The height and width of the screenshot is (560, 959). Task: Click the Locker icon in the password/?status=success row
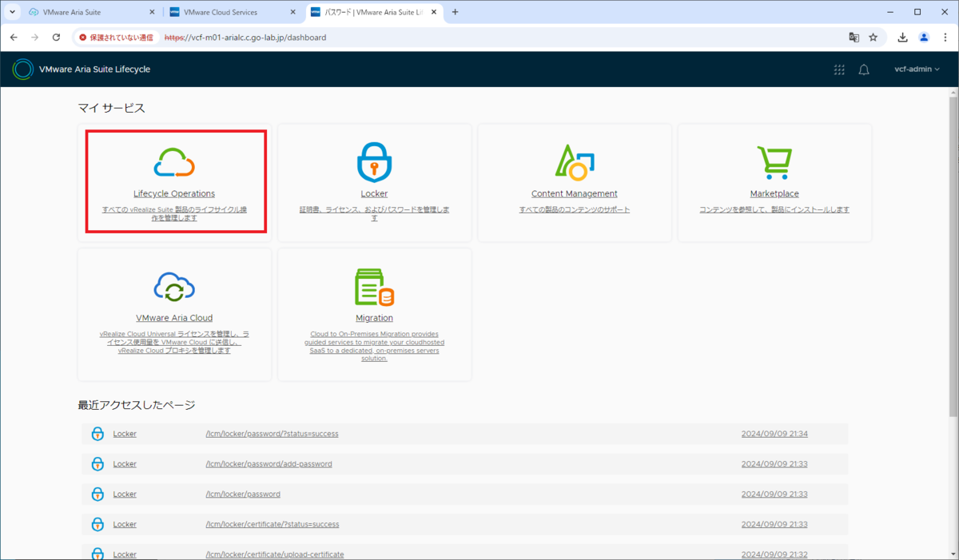tap(97, 434)
